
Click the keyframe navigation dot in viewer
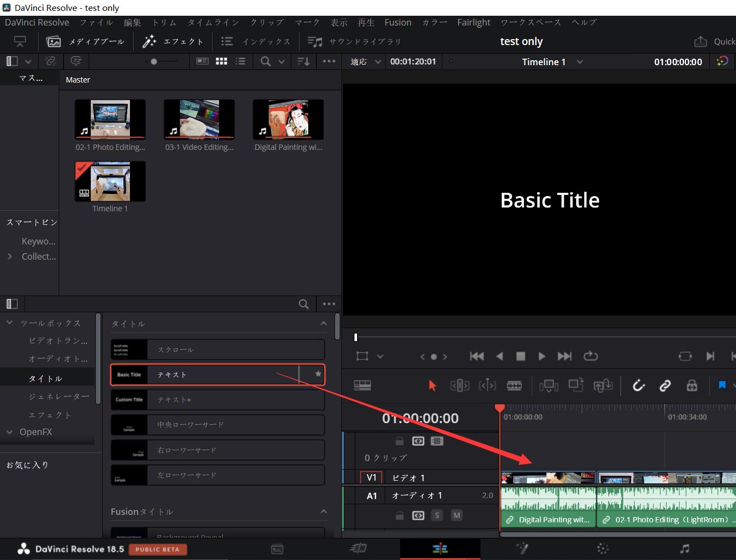click(434, 357)
